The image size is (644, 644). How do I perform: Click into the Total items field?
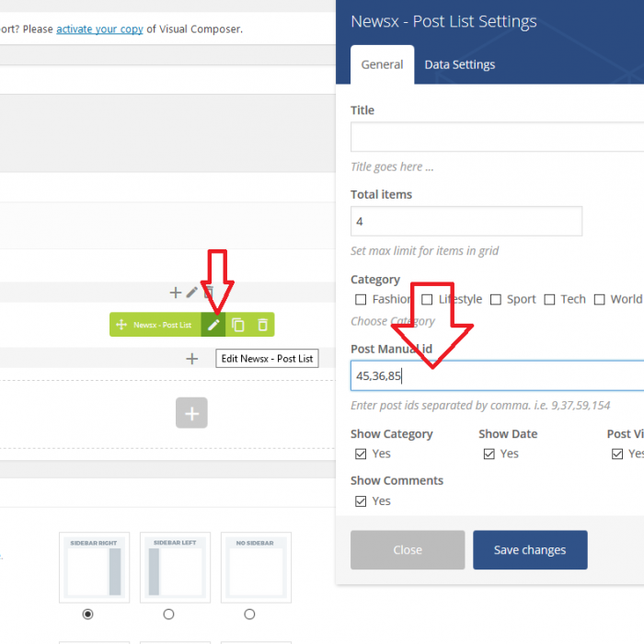point(466,222)
